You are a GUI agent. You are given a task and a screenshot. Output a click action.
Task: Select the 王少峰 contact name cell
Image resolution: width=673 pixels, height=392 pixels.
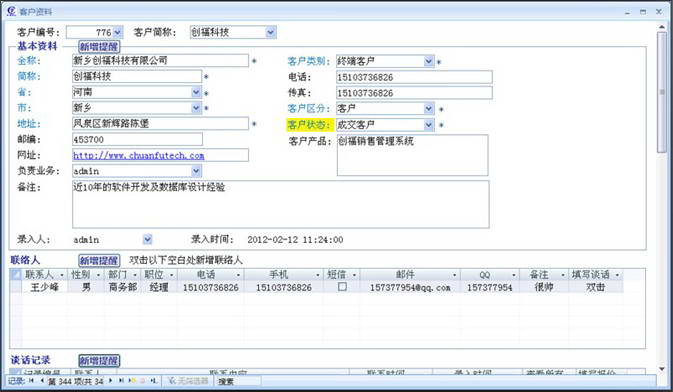pyautogui.click(x=44, y=287)
